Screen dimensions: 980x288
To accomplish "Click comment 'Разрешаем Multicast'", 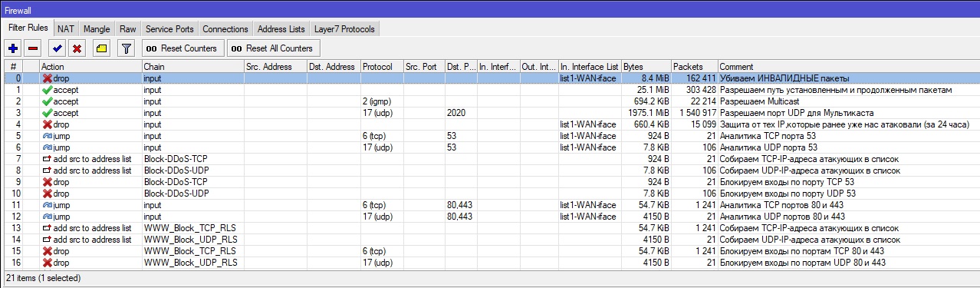I will pyautogui.click(x=759, y=101).
